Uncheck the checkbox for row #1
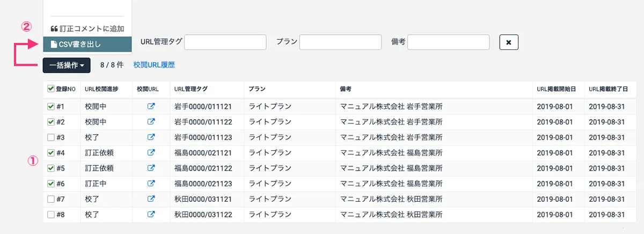This screenshot has width=644, height=234. [51, 107]
